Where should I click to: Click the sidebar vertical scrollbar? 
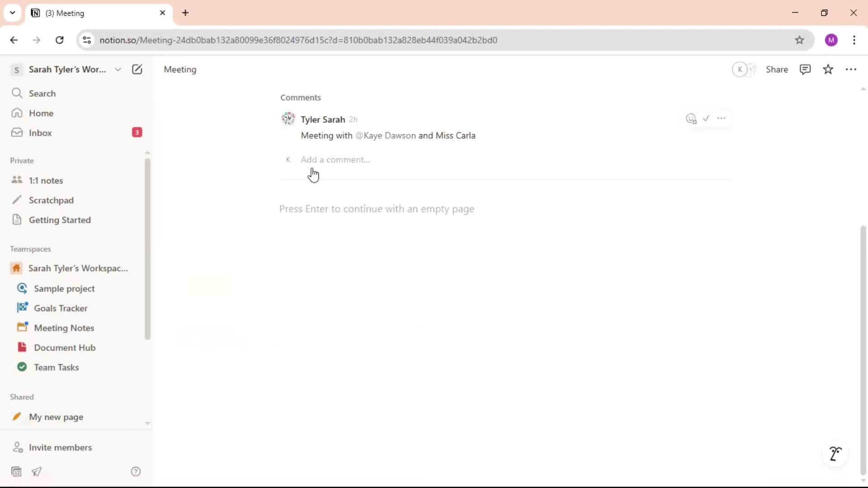[147, 249]
